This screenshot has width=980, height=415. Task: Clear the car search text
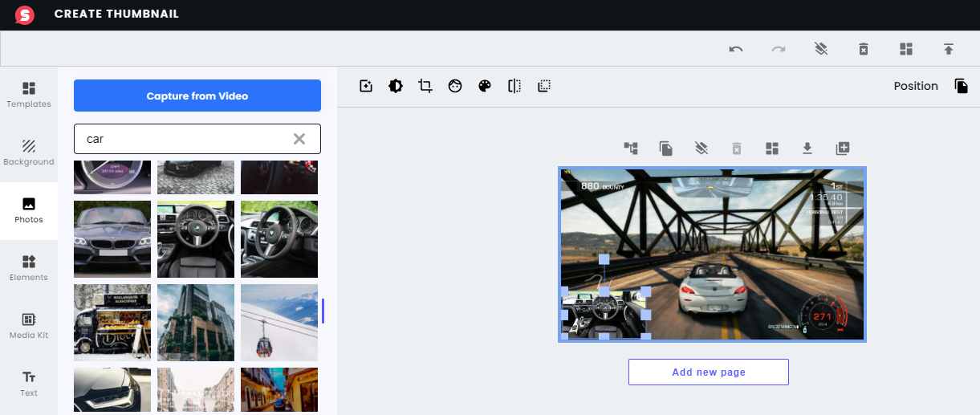(299, 139)
